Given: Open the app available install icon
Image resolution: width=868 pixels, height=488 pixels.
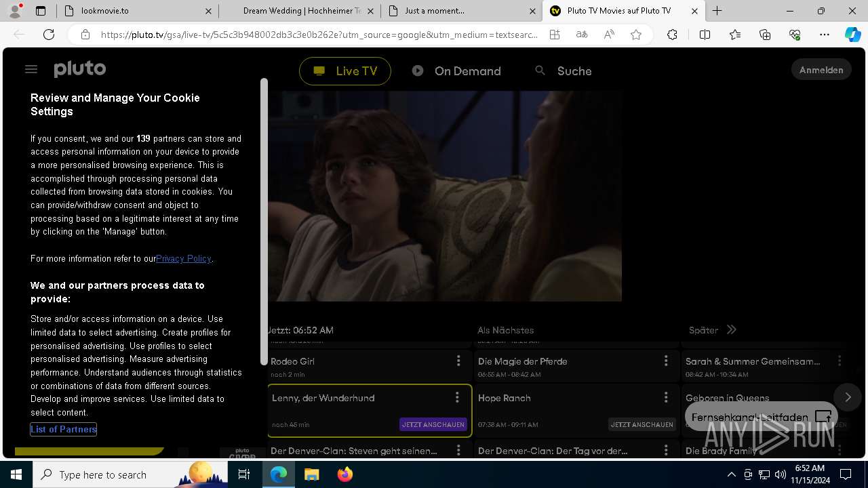Looking at the screenshot, I should click(555, 35).
